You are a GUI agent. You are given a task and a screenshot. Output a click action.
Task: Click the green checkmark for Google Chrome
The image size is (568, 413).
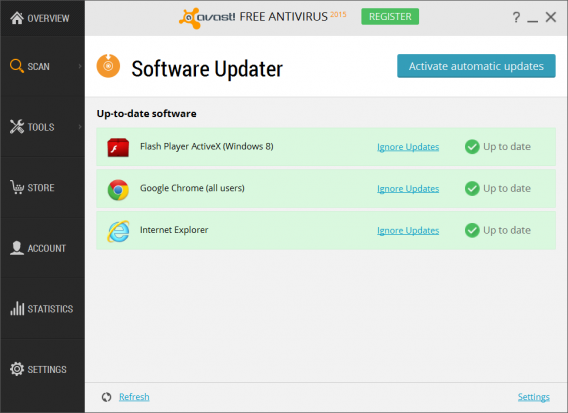(472, 188)
